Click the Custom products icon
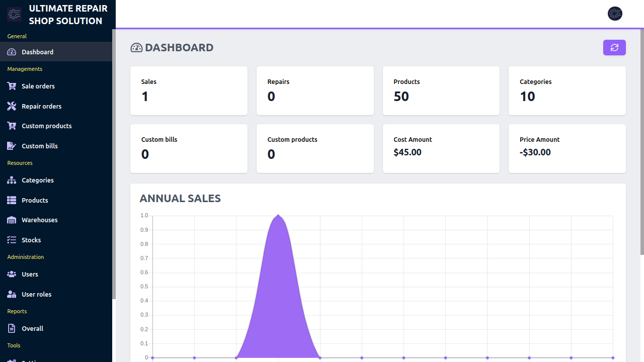The height and width of the screenshot is (362, 644). 11,126
